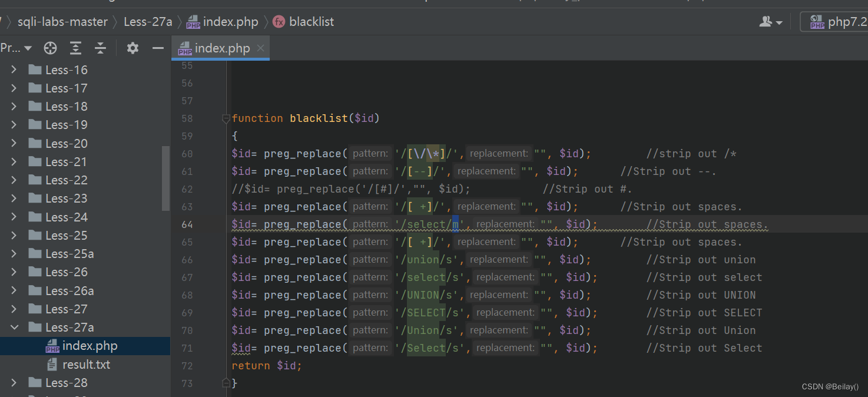This screenshot has width=868, height=397.
Task: Click the Expand All icon in project toolbar
Action: point(75,48)
